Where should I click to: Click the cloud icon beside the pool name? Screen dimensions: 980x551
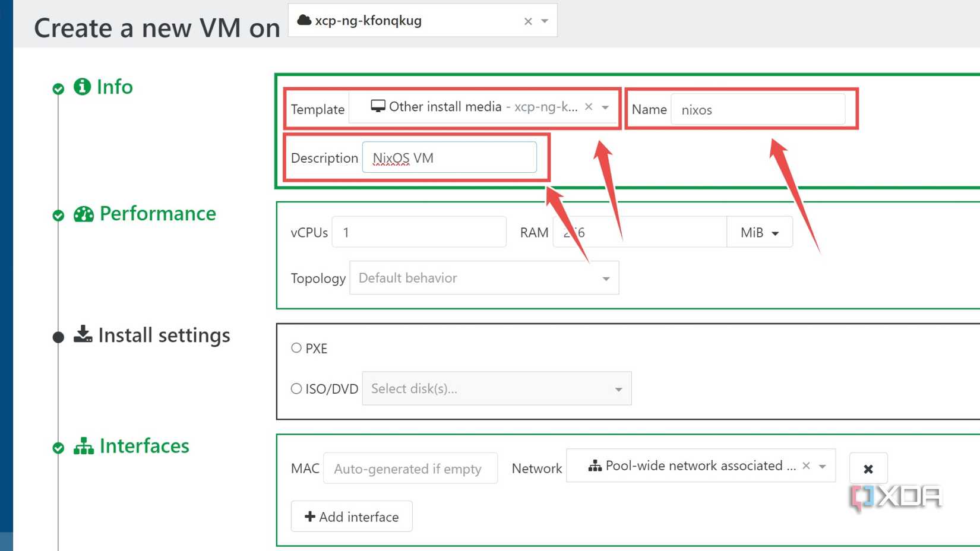coord(304,20)
